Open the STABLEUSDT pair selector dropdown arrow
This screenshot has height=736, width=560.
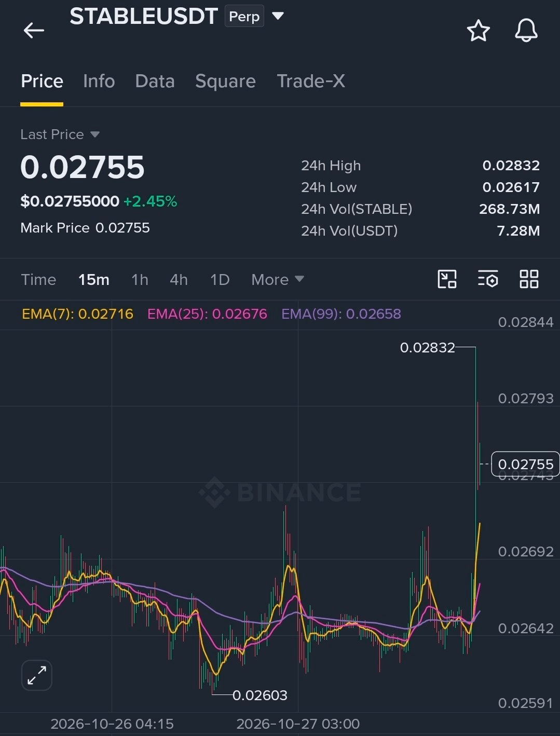click(278, 16)
